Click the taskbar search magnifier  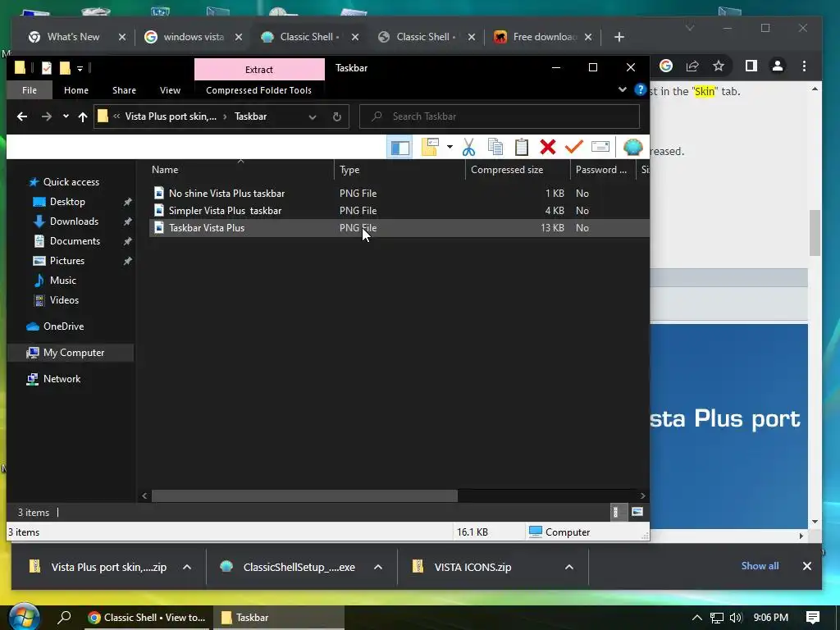click(64, 617)
